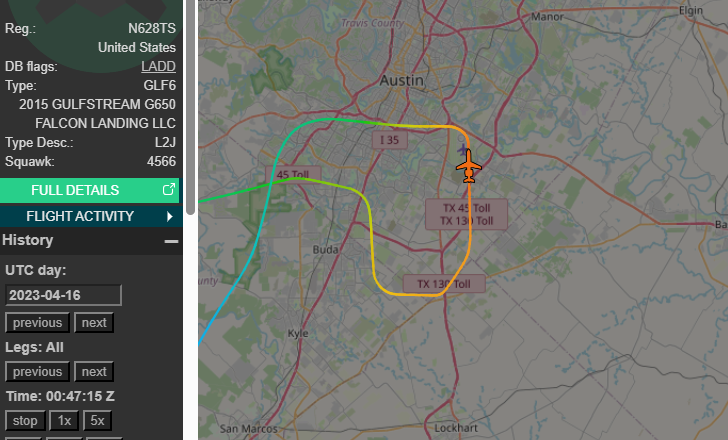Select the UTC day date field
Image resolution: width=728 pixels, height=440 pixels.
63,295
